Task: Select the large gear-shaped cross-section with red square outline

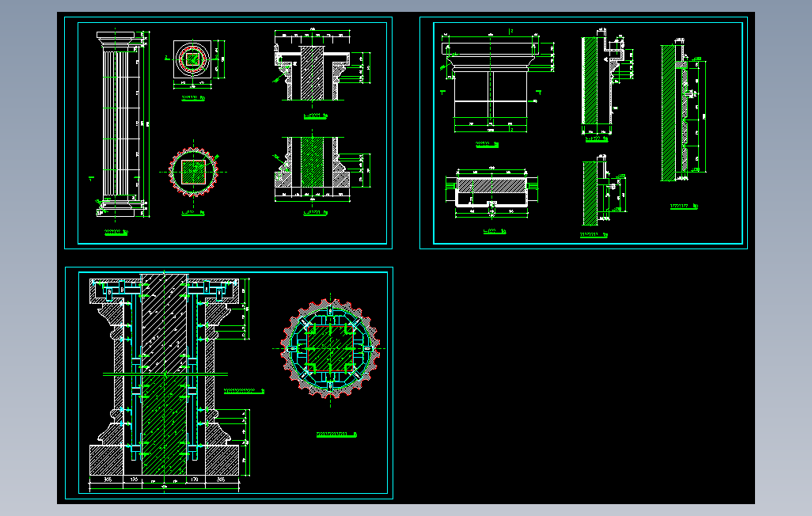Action: point(330,349)
